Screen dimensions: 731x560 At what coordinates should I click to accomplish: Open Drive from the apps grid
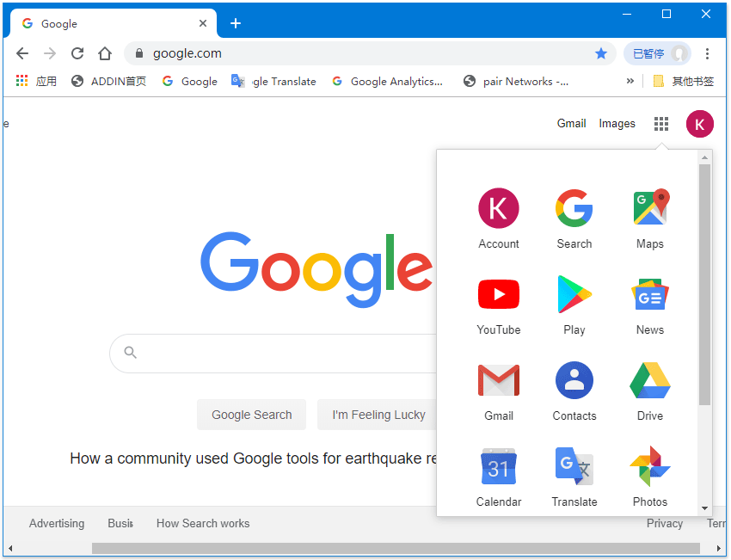[650, 391]
